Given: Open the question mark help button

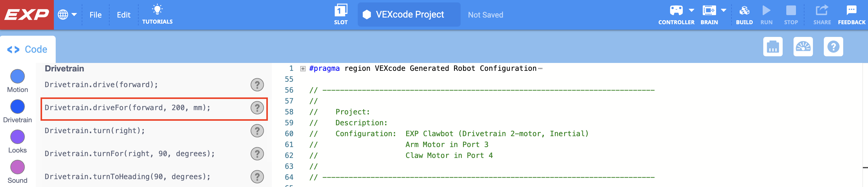Looking at the screenshot, I should pos(833,47).
